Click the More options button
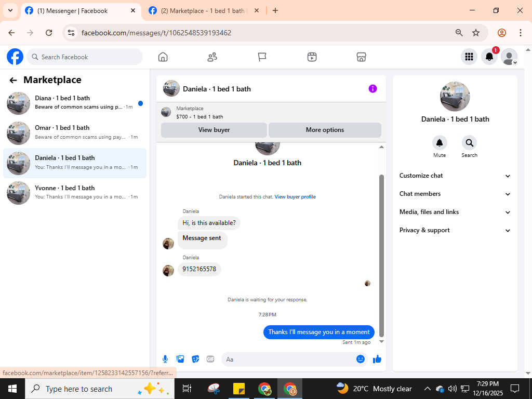The image size is (532, 399). point(325,130)
